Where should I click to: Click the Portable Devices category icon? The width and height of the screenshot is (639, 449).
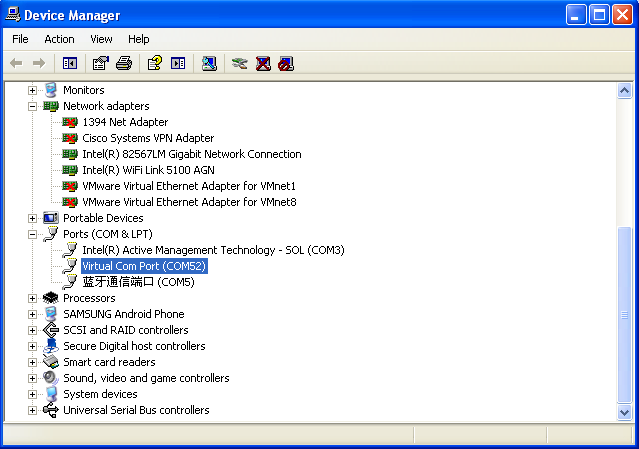(51, 218)
